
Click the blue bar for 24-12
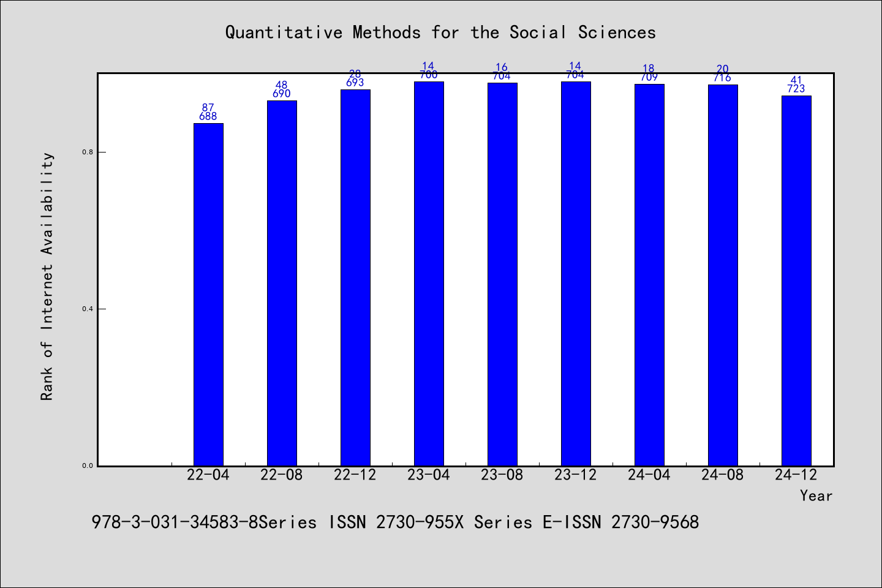click(796, 281)
